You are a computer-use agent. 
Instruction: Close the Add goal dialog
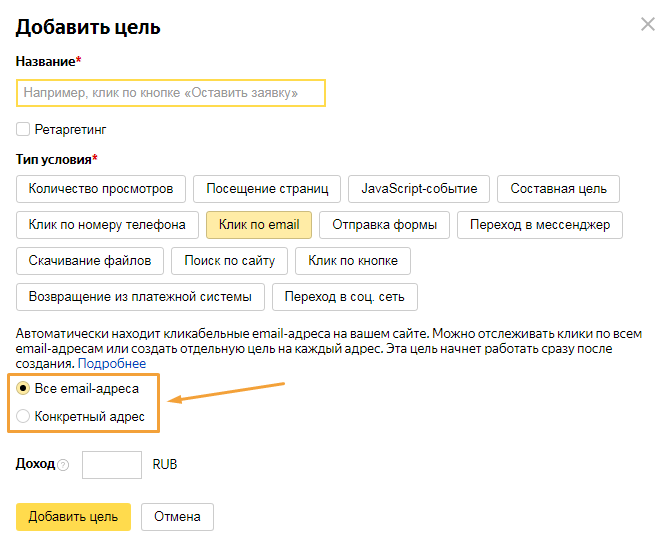click(x=648, y=24)
